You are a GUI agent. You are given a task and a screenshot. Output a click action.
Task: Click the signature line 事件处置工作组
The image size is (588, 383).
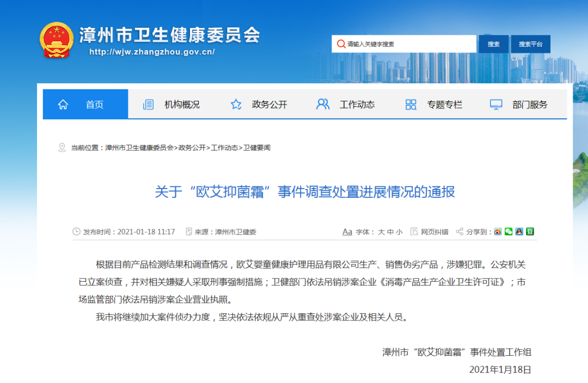(457, 352)
